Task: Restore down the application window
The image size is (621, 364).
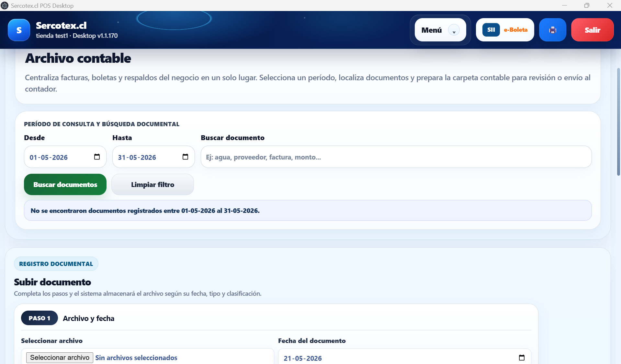Action: pyautogui.click(x=587, y=6)
